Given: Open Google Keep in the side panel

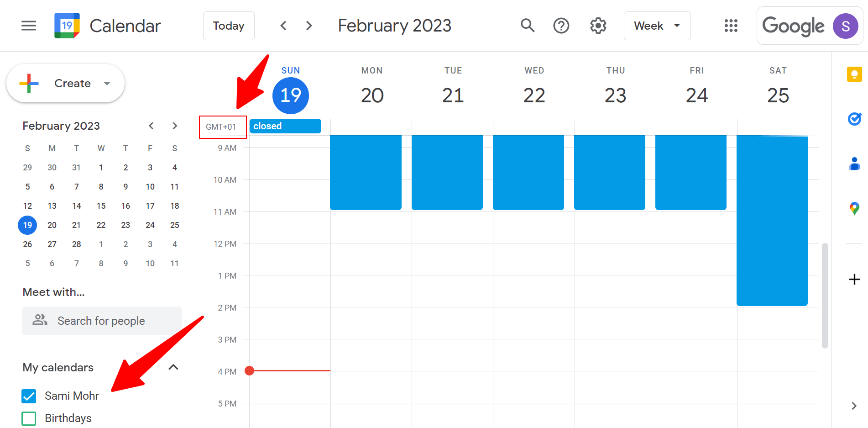Looking at the screenshot, I should pyautogui.click(x=854, y=75).
